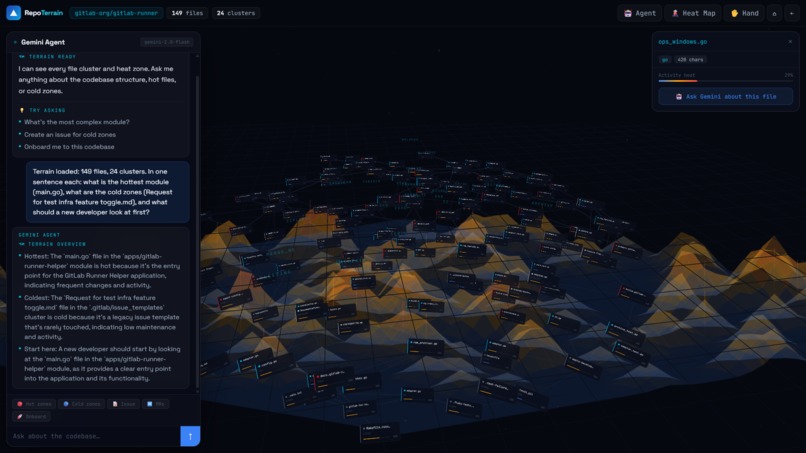Click the 25% activity heat value
806x453 pixels.
click(789, 75)
